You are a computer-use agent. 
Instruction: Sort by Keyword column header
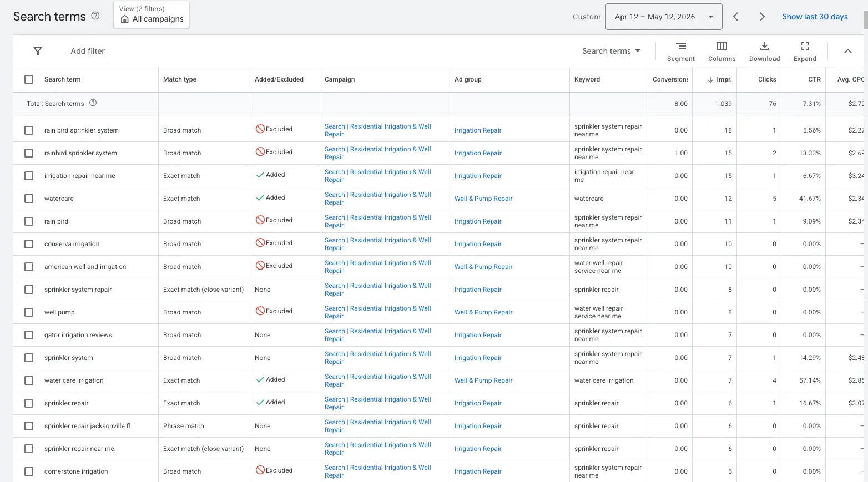587,79
